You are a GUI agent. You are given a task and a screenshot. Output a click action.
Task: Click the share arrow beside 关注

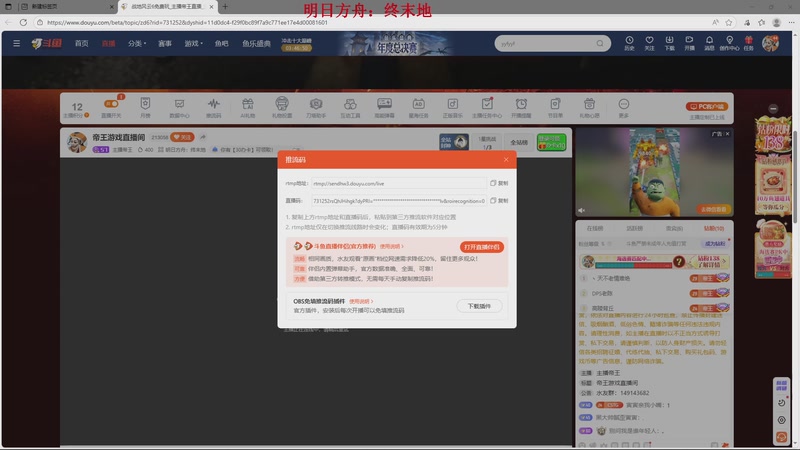tap(203, 137)
